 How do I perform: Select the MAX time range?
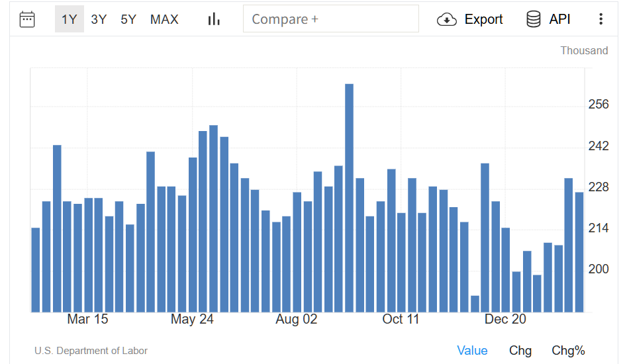[x=164, y=19]
